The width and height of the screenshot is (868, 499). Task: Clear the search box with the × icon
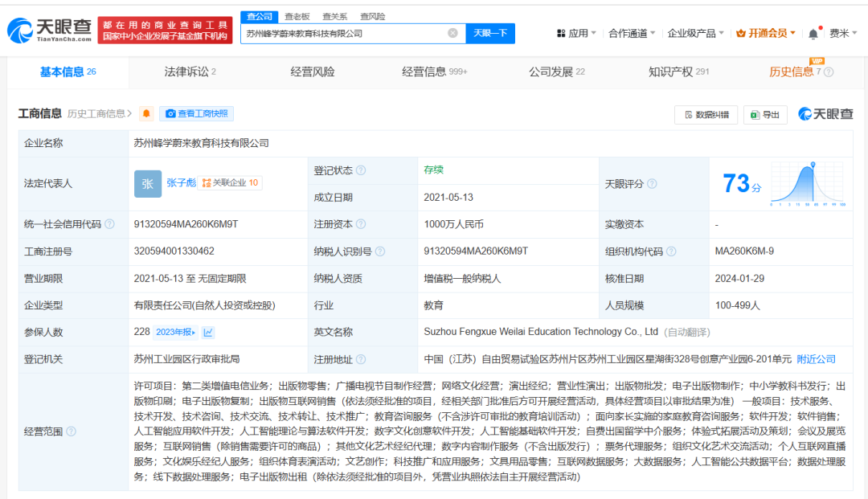(452, 33)
